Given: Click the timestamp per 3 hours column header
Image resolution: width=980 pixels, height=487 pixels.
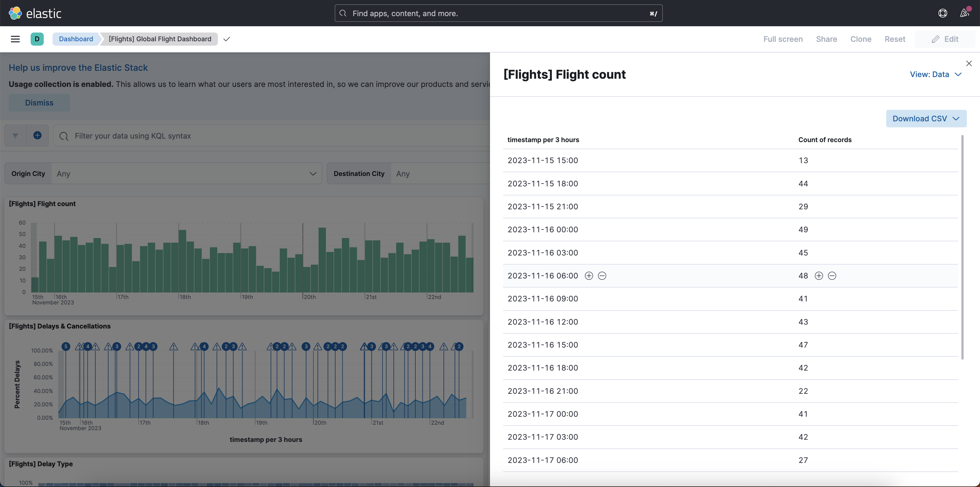Looking at the screenshot, I should [x=543, y=140].
